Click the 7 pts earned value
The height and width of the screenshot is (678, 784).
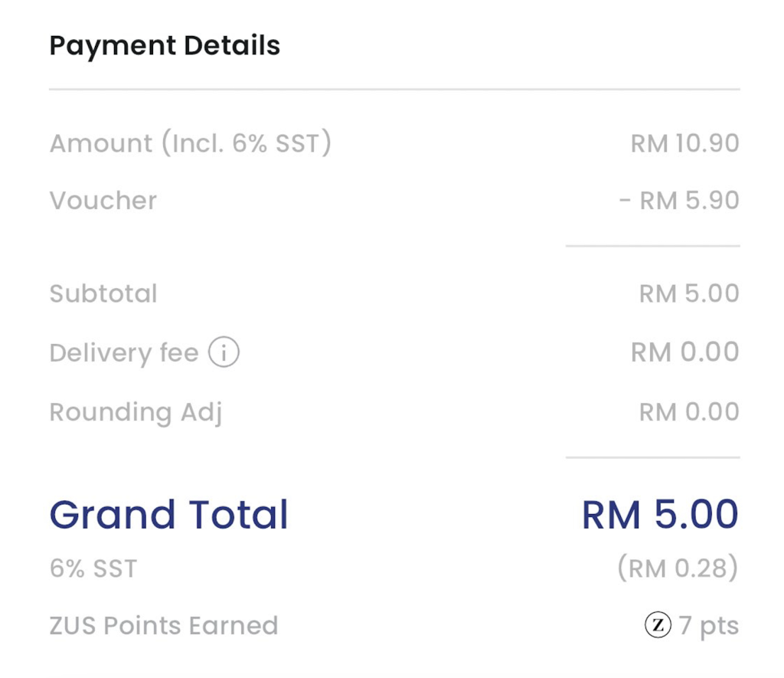(708, 626)
